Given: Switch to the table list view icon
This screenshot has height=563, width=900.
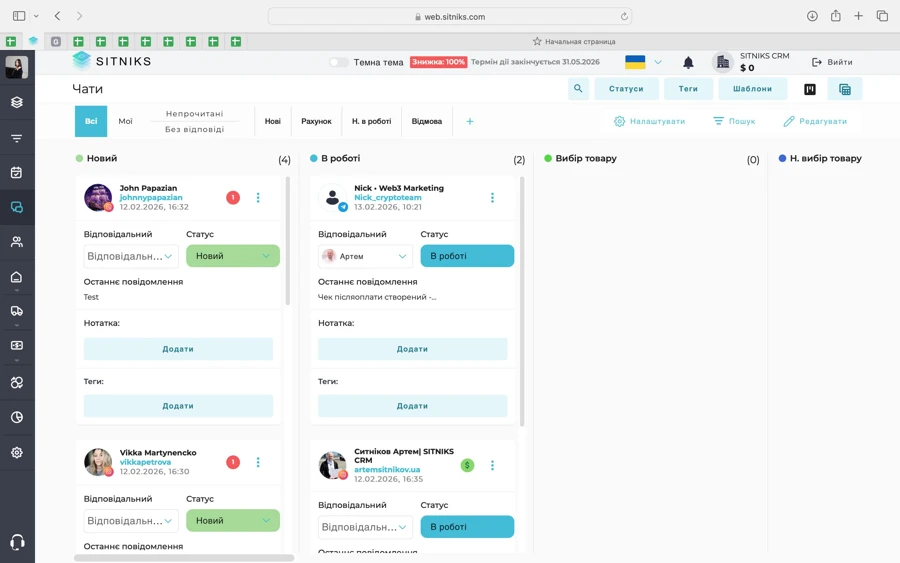Looking at the screenshot, I should 844,89.
